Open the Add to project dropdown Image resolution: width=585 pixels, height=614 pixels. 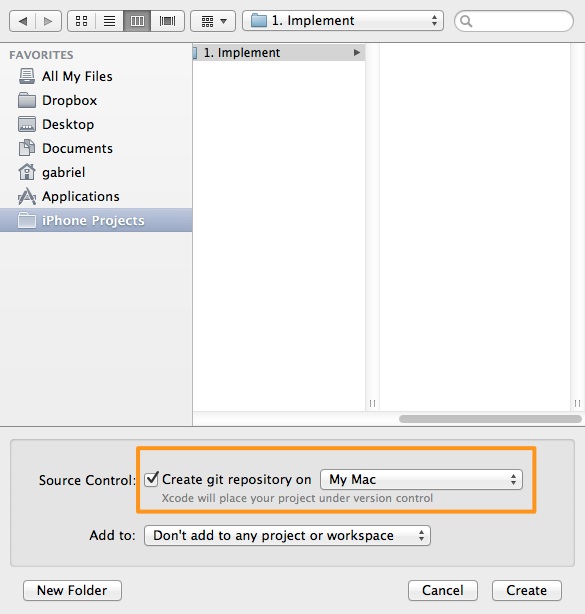[287, 536]
